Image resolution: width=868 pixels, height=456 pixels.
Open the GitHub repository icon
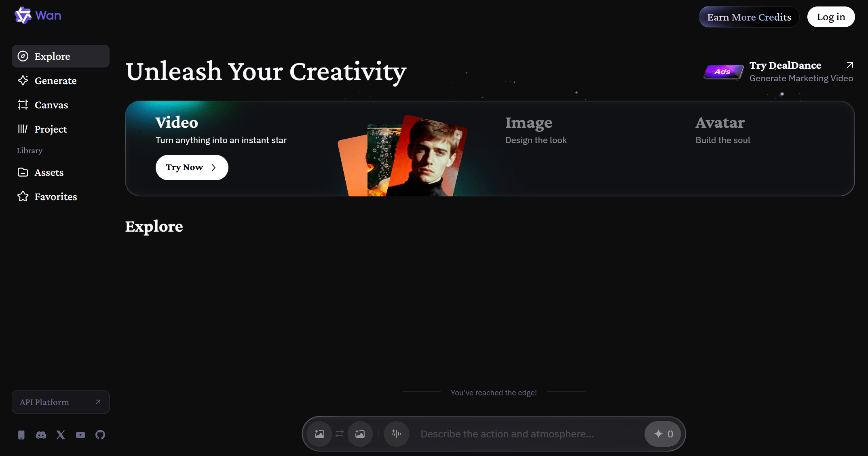(100, 435)
